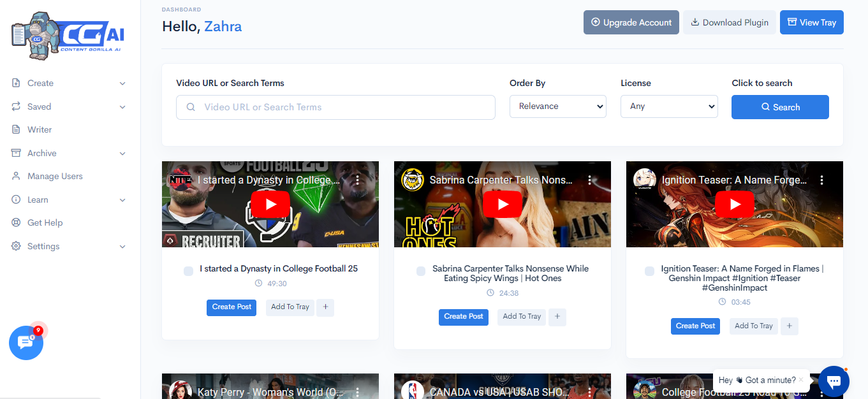The image size is (868, 399).
Task: Check the Ignition Teaser video checkbox
Action: point(649,272)
